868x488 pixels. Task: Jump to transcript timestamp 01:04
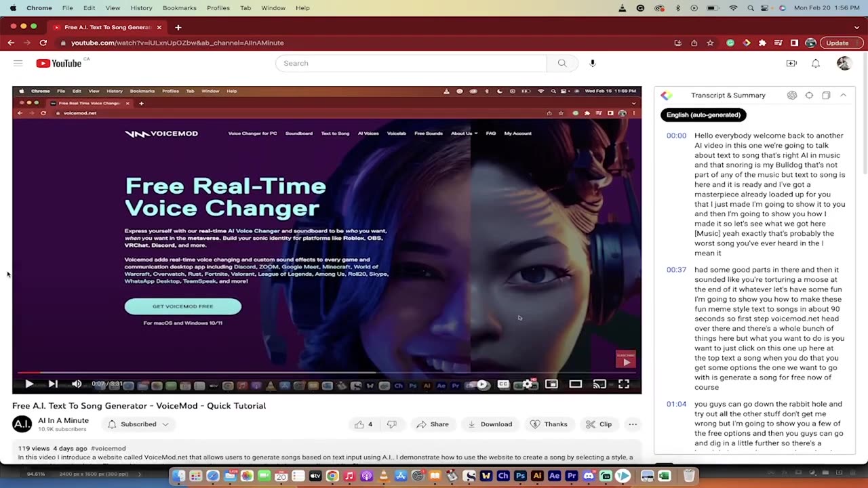pyautogui.click(x=676, y=404)
